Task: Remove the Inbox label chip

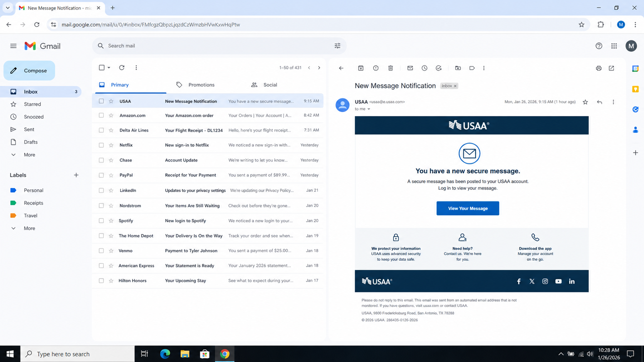Action: [x=455, y=86]
